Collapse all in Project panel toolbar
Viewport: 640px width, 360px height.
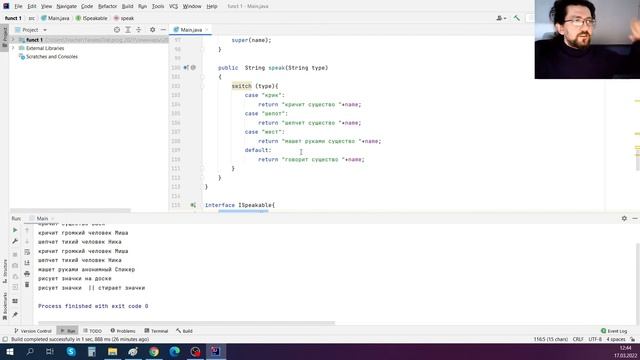tap(138, 30)
